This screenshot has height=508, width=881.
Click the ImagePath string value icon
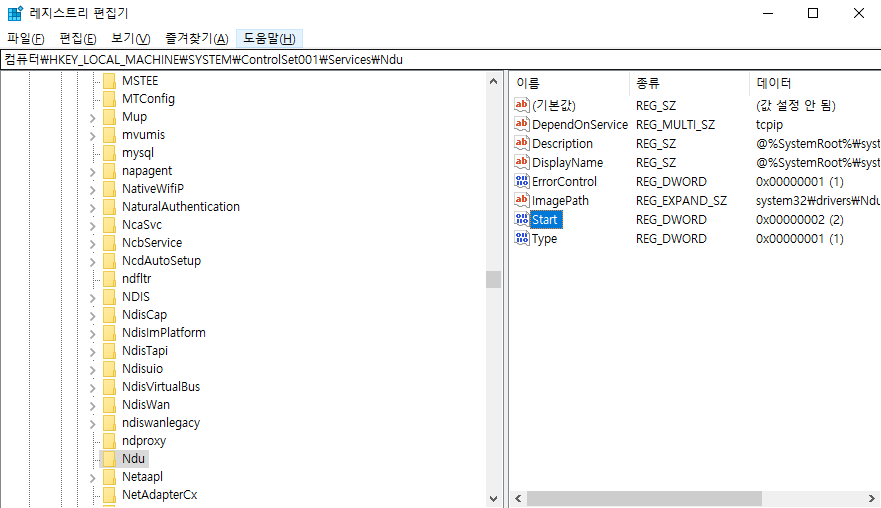tap(521, 201)
